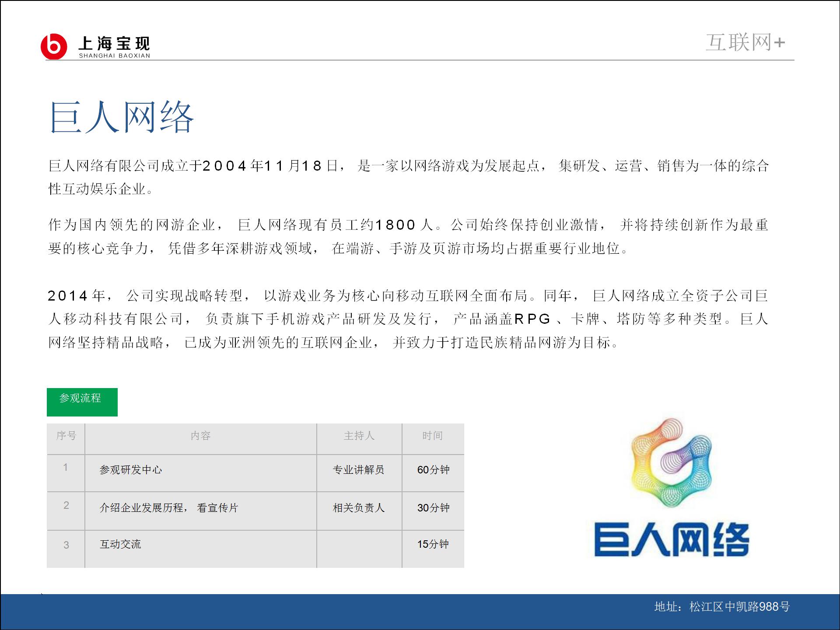
Task: Click paragraph starting 作为国内领先的网游企业
Action: tap(409, 237)
